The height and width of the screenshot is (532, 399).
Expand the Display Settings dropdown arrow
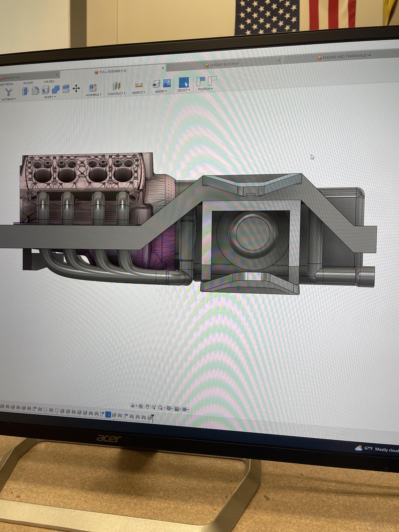coord(172,409)
